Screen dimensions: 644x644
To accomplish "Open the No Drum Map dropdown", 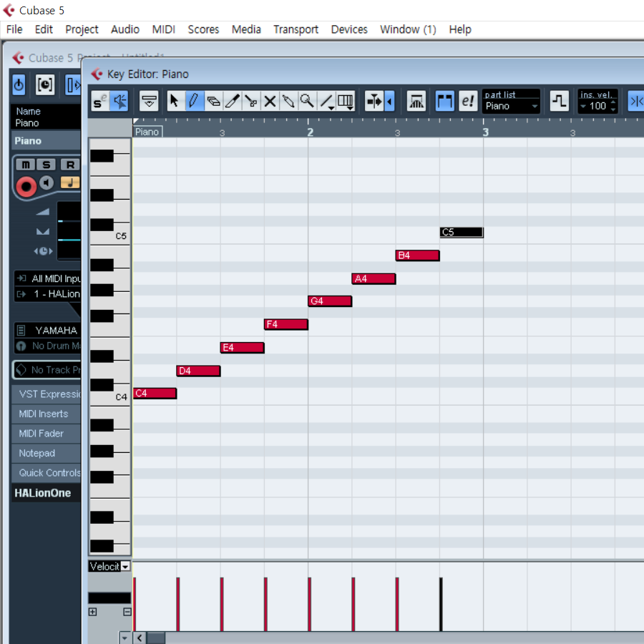I will point(49,346).
